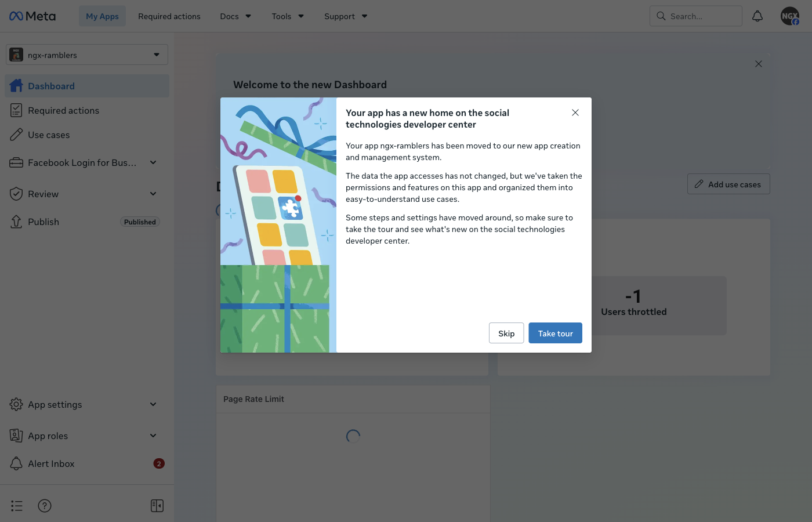
Task: Click the ngx-ramblers app thumbnail icon
Action: 16,55
